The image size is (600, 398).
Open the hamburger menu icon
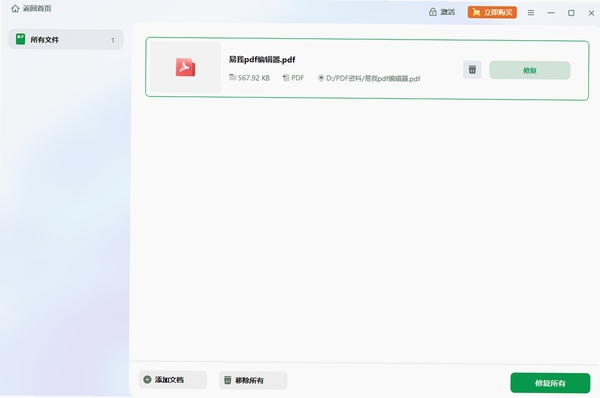tap(531, 13)
